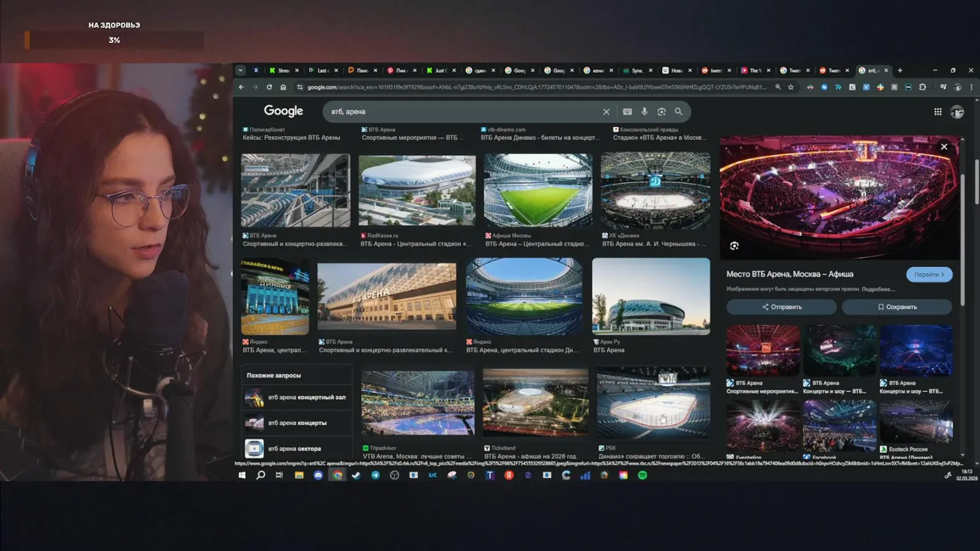Open Yandex browser from the taskbar
The image size is (980, 551).
508,475
